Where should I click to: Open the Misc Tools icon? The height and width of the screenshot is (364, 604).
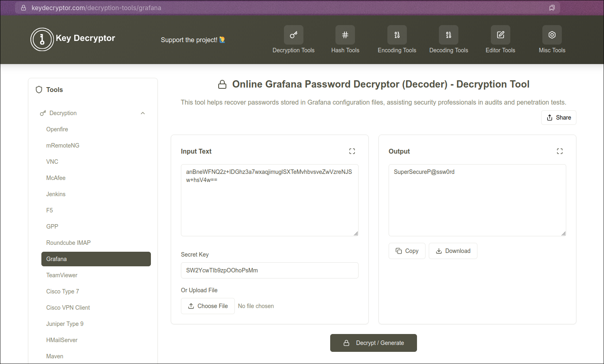coord(552,35)
